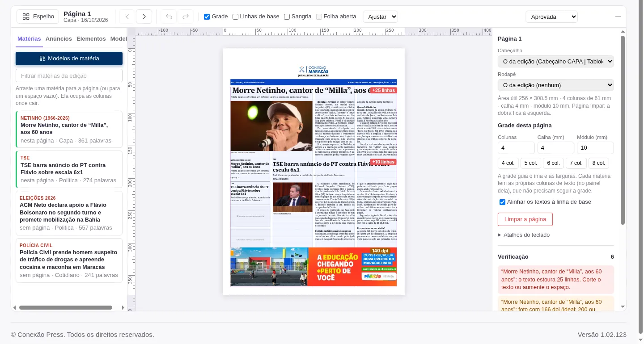Click the Colunas number field
The height and width of the screenshot is (344, 644).
(x=516, y=148)
